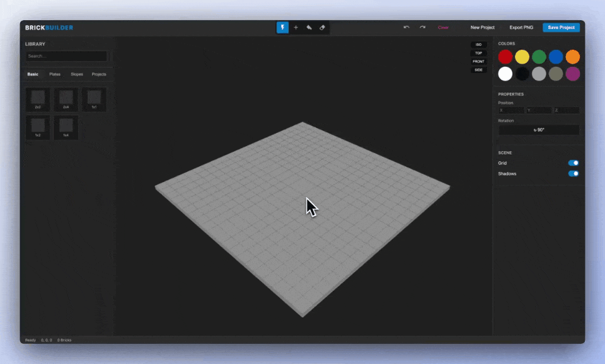Turn off the Shadows switch

(x=573, y=174)
